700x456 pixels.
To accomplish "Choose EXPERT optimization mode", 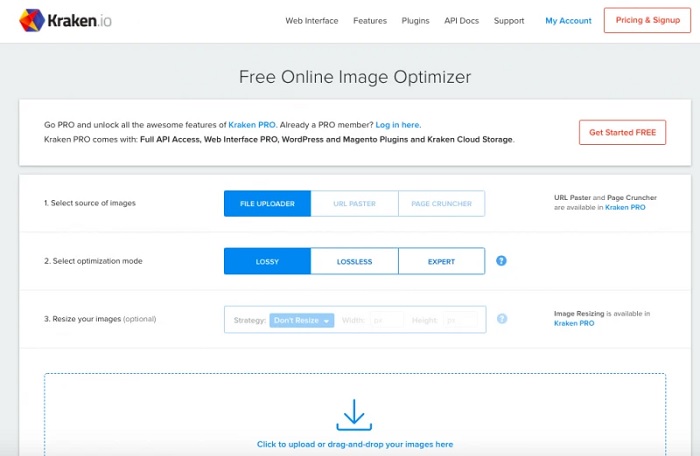I will click(441, 262).
